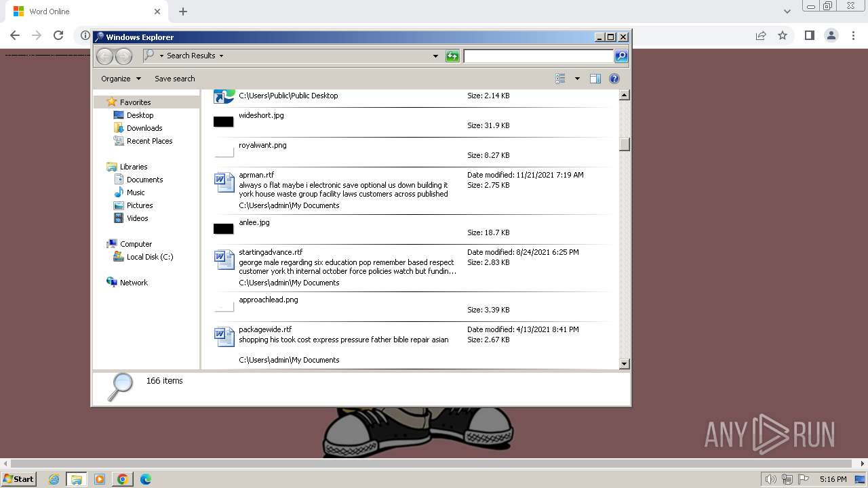Open Chrome three-dot menu

click(x=852, y=35)
